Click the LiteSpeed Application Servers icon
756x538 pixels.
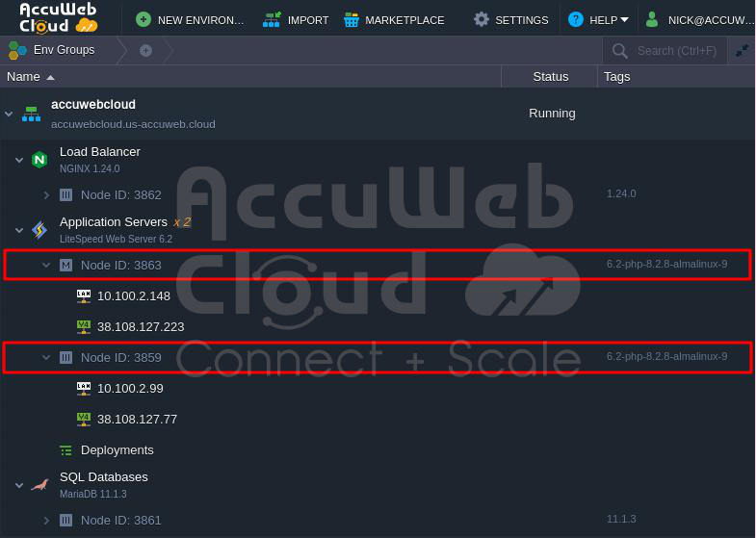coord(39,230)
